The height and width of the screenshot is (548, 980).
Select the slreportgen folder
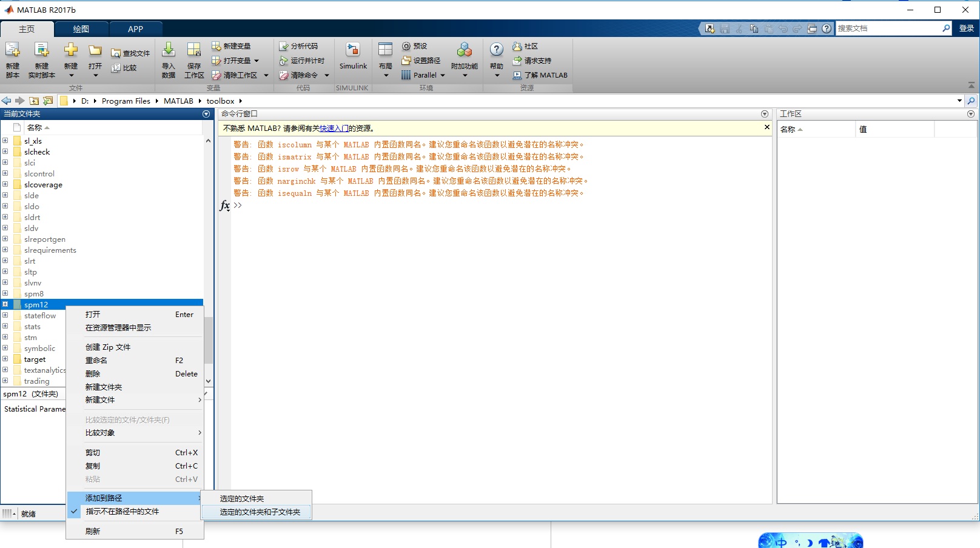[45, 239]
